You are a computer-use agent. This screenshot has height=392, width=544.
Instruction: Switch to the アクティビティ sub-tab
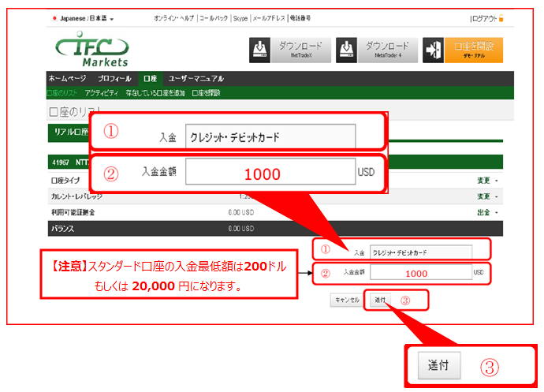[102, 93]
